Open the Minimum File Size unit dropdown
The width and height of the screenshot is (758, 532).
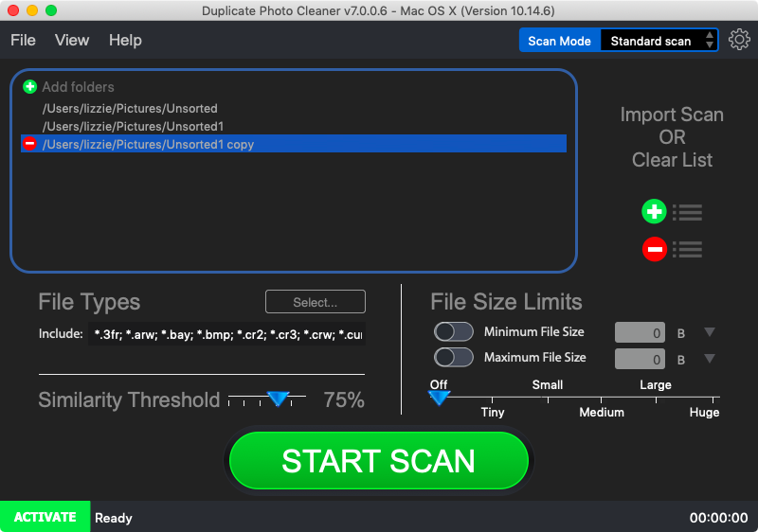coord(709,332)
